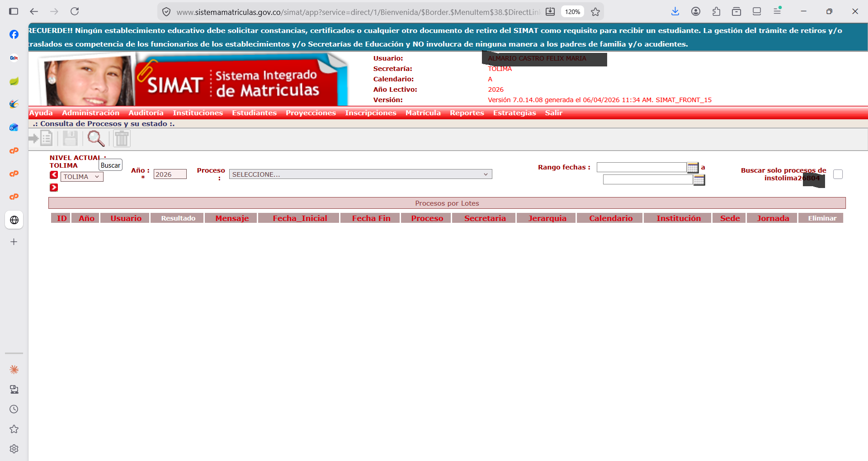The height and width of the screenshot is (461, 868).
Task: Open the Estrategias menu
Action: [x=514, y=113]
